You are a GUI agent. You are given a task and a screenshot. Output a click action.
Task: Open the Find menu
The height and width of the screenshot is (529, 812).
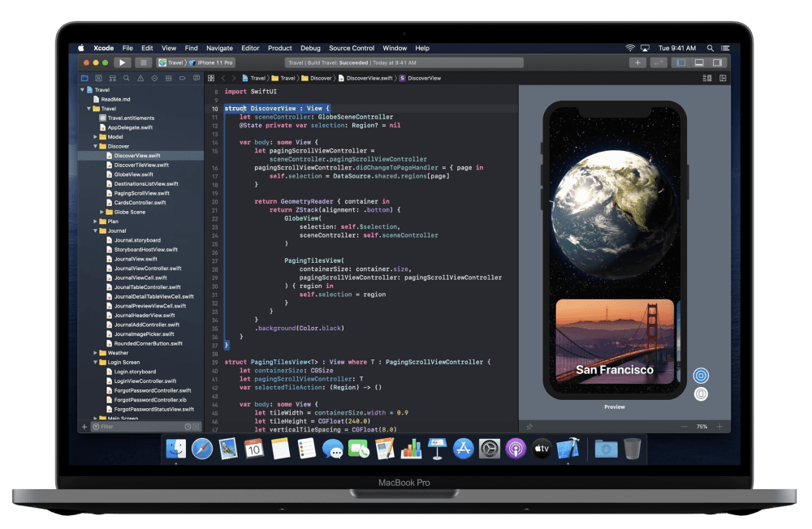[x=191, y=48]
